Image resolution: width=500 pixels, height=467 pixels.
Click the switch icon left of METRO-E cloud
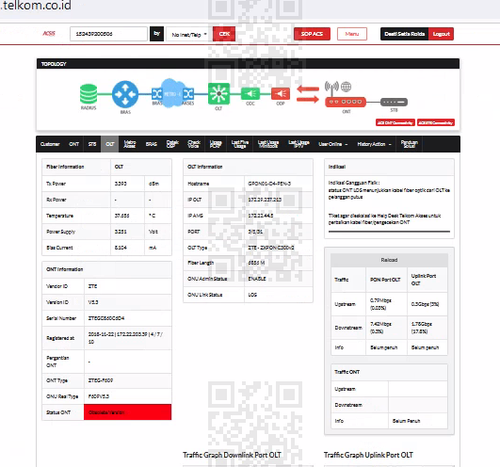(157, 94)
